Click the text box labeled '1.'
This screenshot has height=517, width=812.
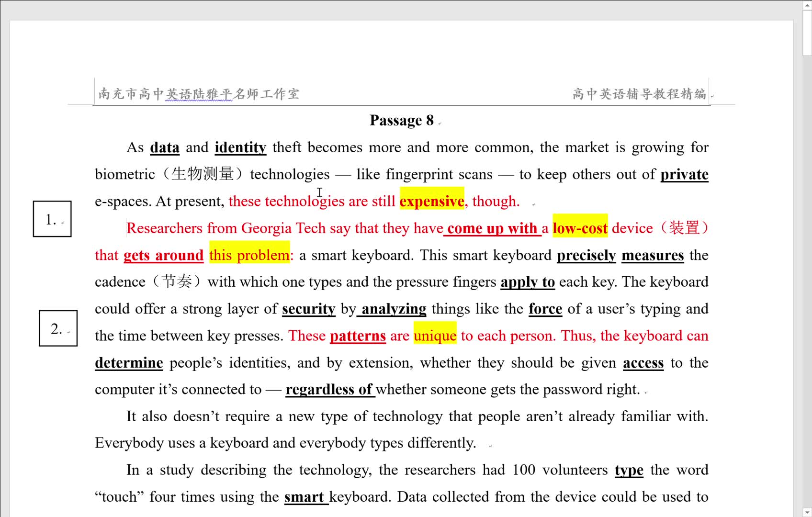click(52, 219)
